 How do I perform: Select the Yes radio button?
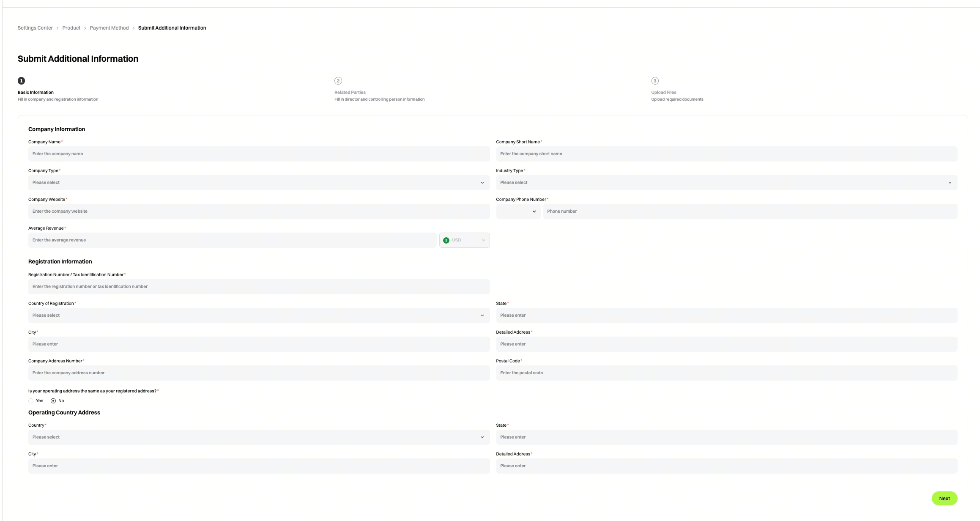pos(31,401)
